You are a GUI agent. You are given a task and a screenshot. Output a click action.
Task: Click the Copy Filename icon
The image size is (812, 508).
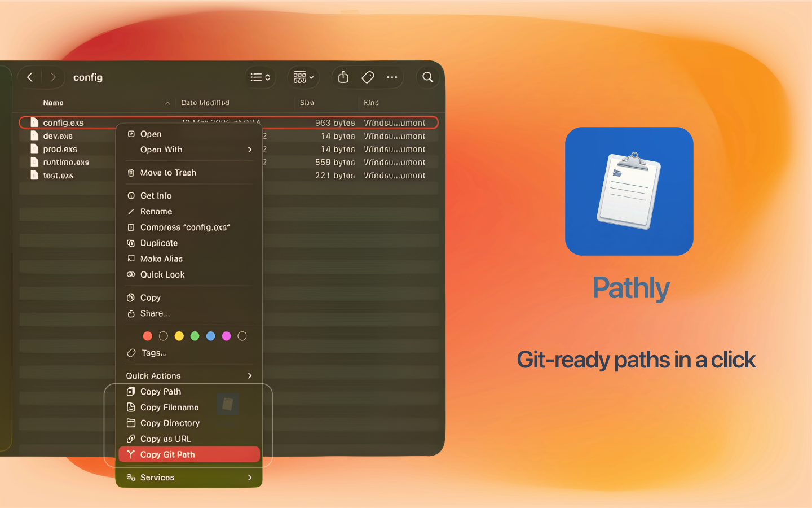click(x=131, y=407)
